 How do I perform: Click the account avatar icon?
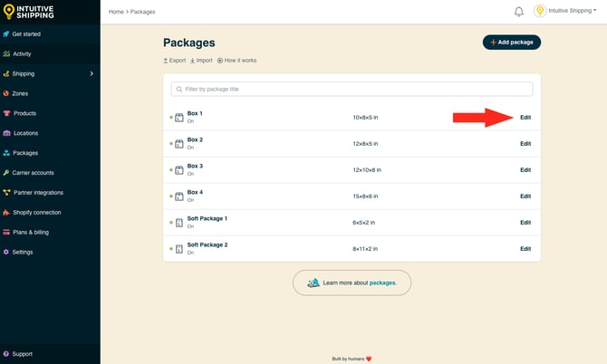click(x=540, y=11)
